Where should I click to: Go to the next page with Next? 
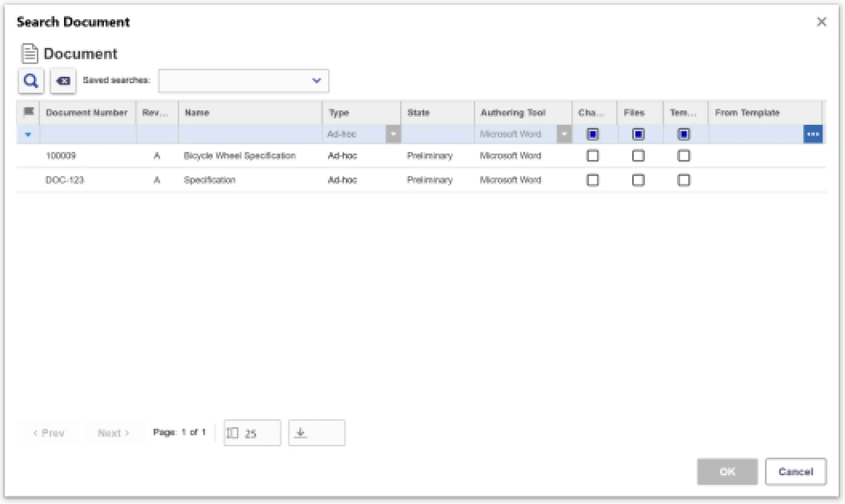tap(114, 433)
